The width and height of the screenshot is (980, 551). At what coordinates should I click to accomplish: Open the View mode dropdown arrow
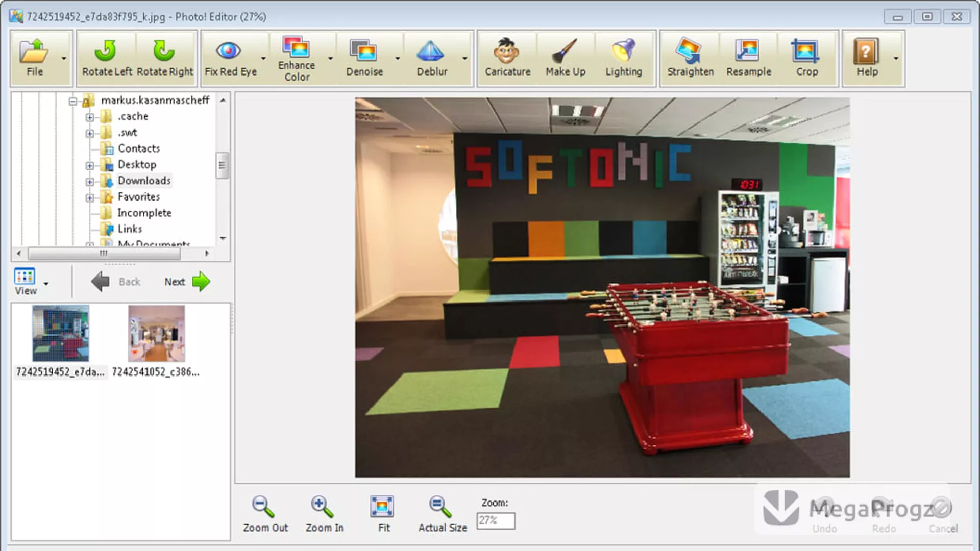(46, 284)
